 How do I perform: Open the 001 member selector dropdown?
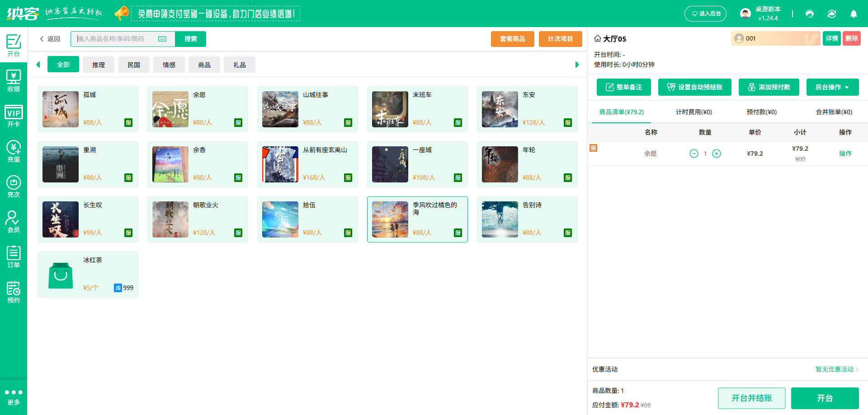[775, 38]
